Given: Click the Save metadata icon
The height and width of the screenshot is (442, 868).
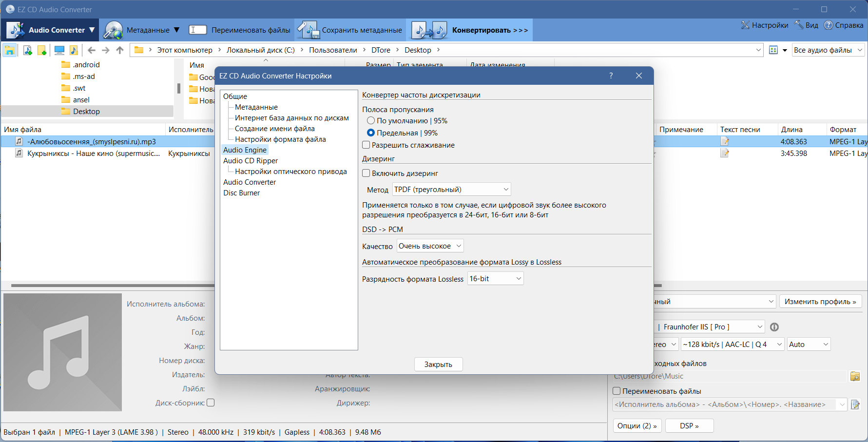Looking at the screenshot, I should (x=308, y=30).
